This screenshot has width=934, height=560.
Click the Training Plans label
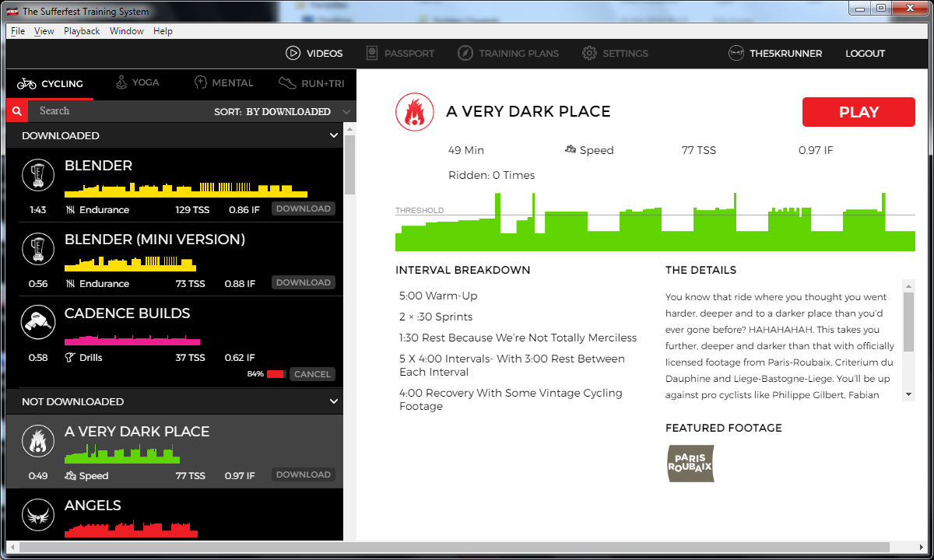coord(519,54)
